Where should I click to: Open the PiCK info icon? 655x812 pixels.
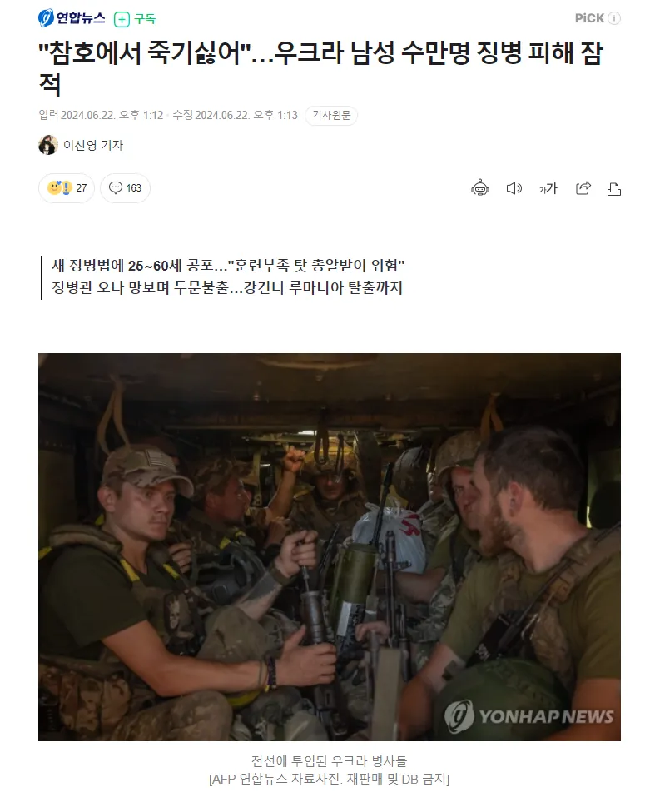[613, 18]
